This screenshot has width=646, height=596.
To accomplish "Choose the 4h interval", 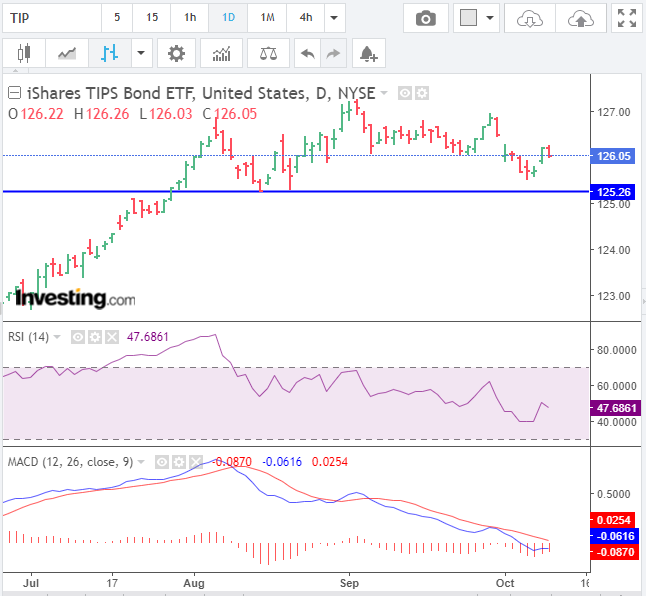I will (306, 18).
